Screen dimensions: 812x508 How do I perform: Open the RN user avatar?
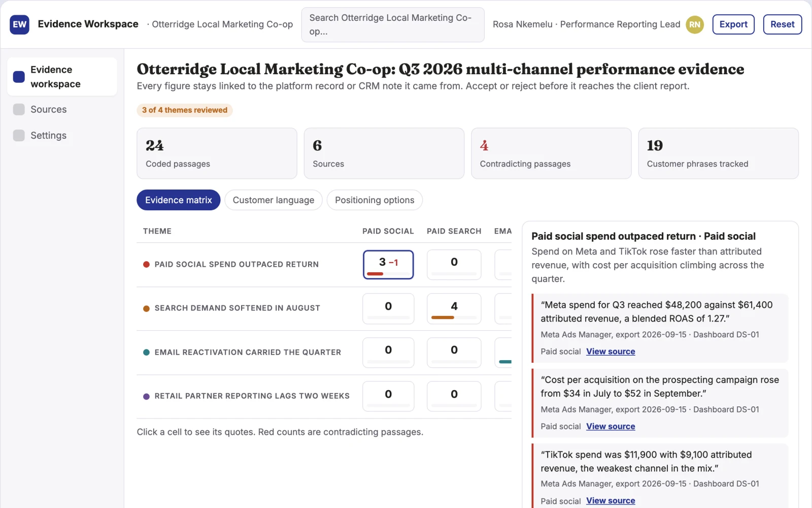coord(695,24)
